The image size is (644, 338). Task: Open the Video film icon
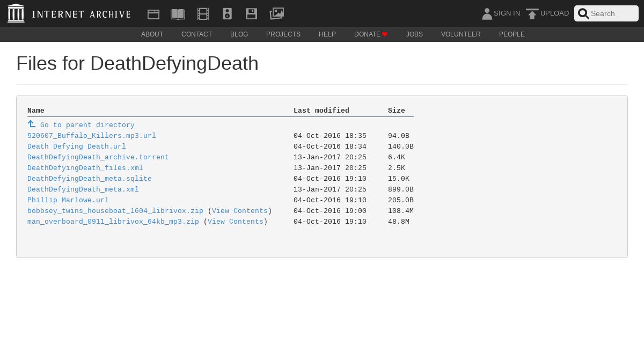203,14
